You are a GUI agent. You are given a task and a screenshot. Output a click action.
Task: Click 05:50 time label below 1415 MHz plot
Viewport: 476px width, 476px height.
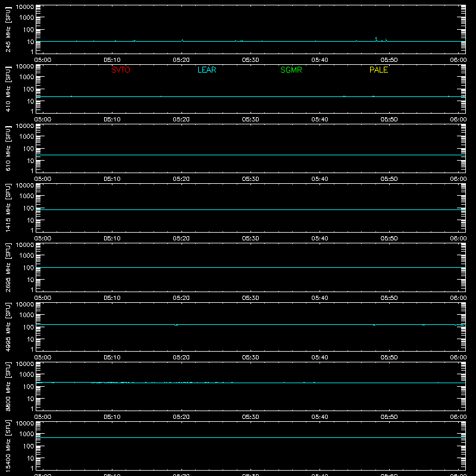click(389, 239)
